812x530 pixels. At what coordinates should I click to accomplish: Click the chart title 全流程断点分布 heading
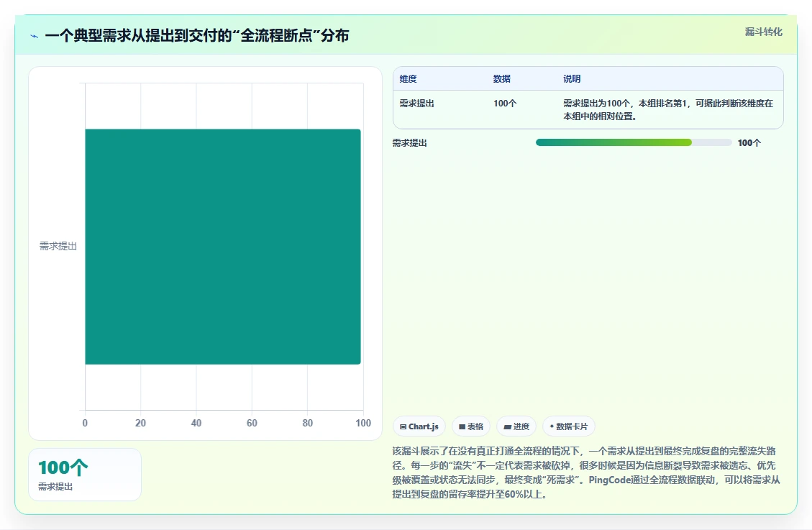pos(197,36)
